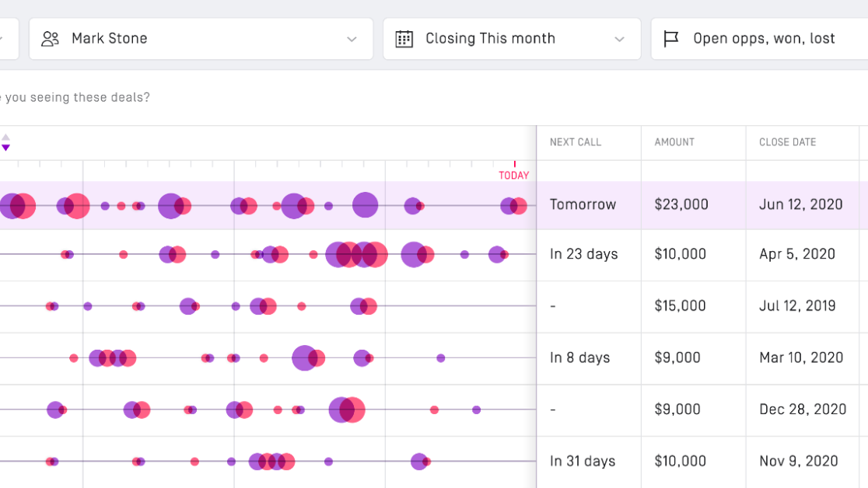Sort by the NEXT CALL column header
The height and width of the screenshot is (488, 868).
point(575,142)
